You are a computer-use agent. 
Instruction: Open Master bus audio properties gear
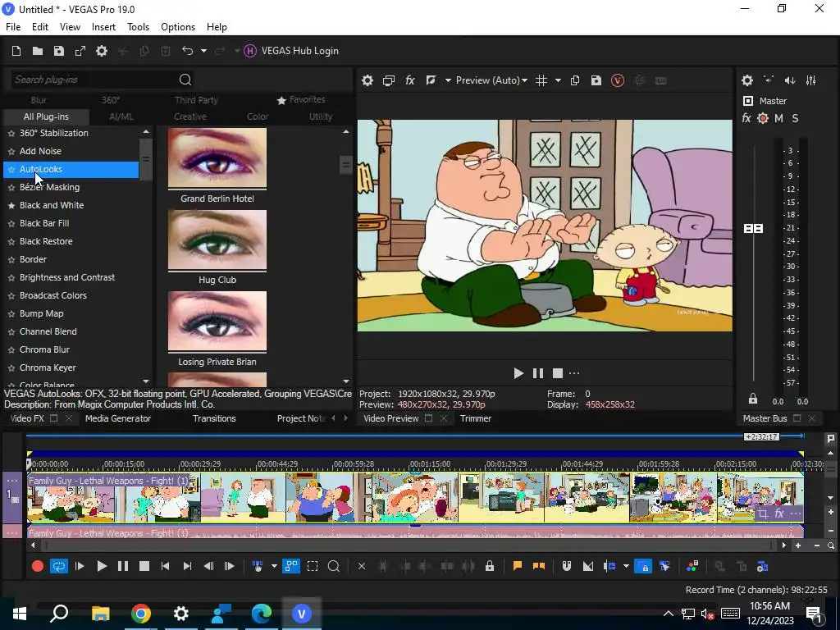pyautogui.click(x=747, y=80)
